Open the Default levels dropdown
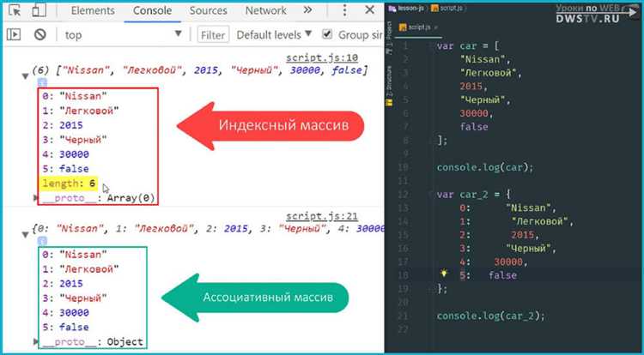This screenshot has height=355, width=644. click(274, 35)
